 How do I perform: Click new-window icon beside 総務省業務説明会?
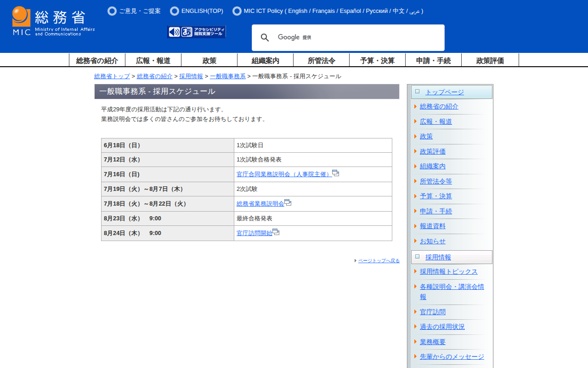[x=288, y=202]
